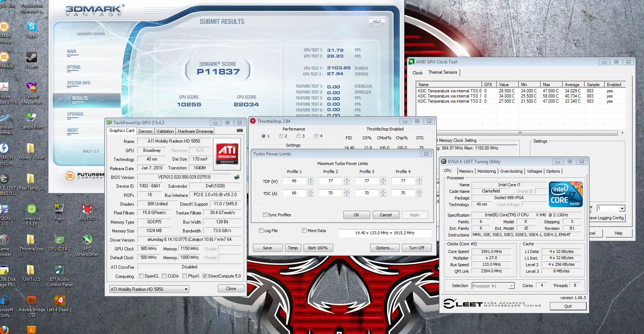Viewport: 644px width, 334px height.
Task: Switch to the Sensors tab in GPU-Z
Action: (x=145, y=131)
